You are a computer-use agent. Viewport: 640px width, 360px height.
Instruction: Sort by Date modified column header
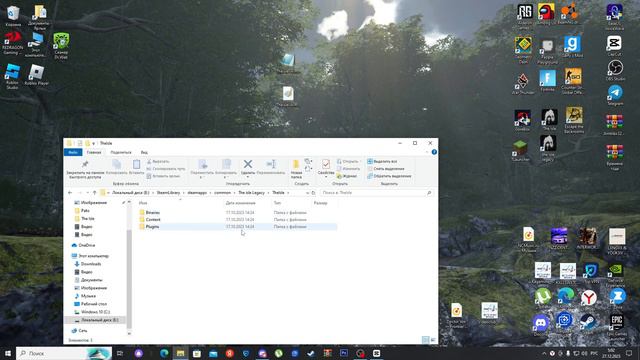click(x=240, y=203)
